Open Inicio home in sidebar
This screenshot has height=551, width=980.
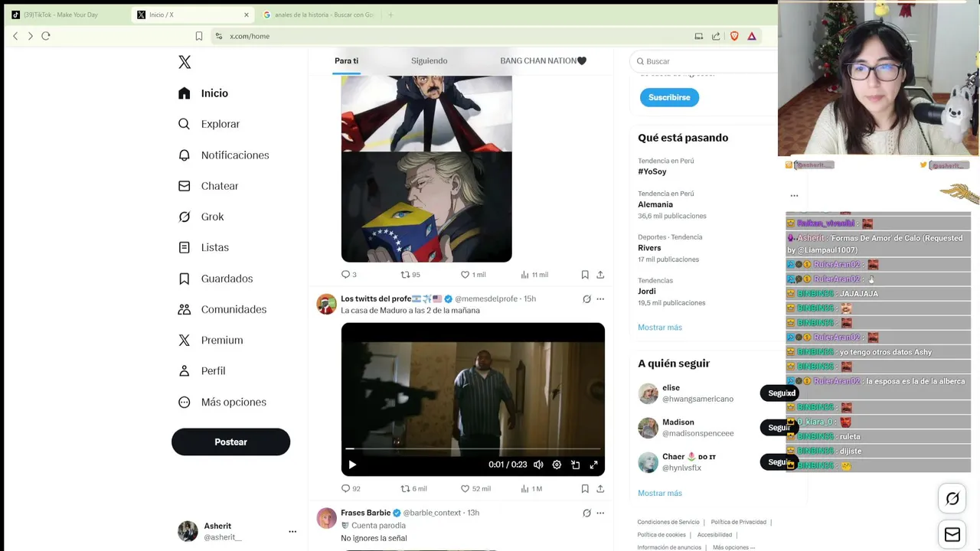point(203,93)
